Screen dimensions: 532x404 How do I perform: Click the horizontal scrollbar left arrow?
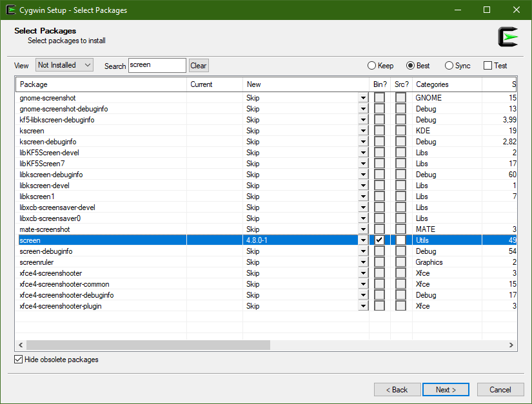(20, 345)
